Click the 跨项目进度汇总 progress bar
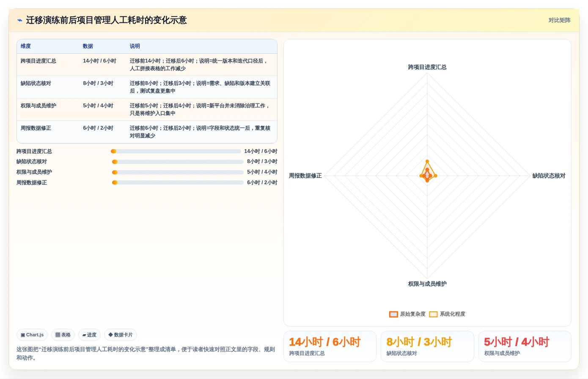 click(x=176, y=151)
